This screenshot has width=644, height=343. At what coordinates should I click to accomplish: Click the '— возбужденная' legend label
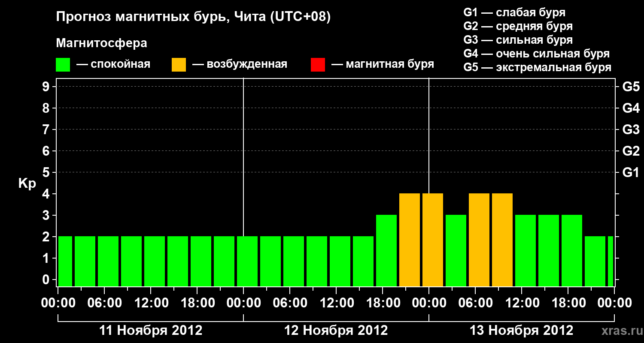click(240, 65)
